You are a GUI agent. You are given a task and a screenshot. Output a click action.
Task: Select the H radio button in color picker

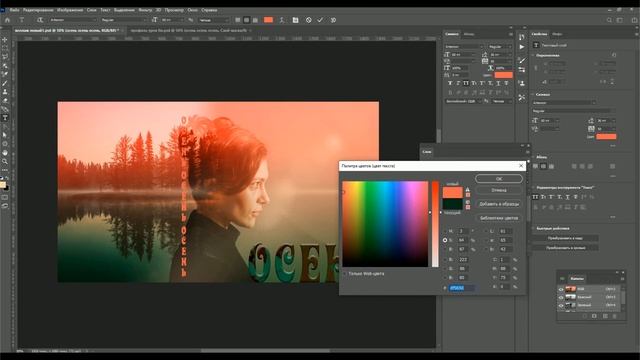445,231
